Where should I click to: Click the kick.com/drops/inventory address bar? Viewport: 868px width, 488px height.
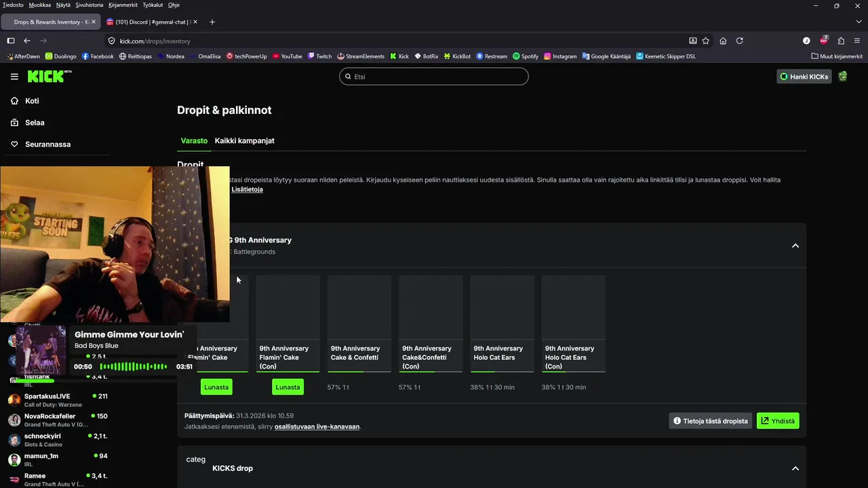tap(400, 41)
